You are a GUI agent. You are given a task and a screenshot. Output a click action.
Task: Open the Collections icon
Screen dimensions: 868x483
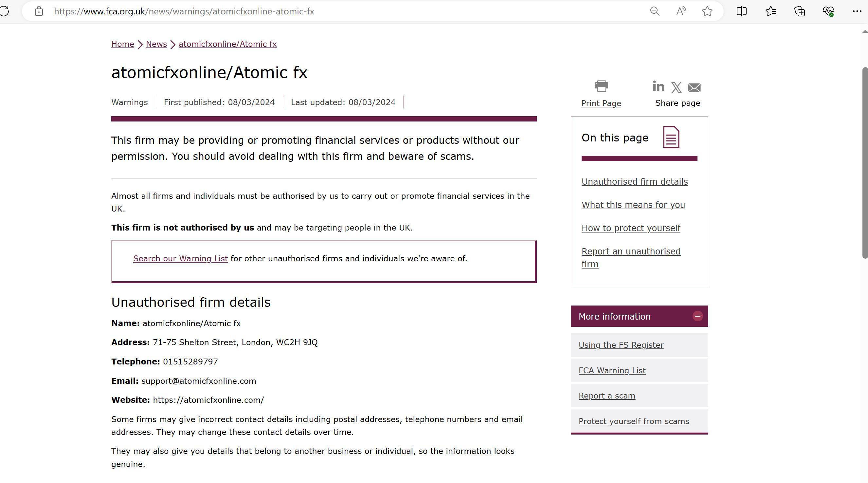[x=800, y=11]
